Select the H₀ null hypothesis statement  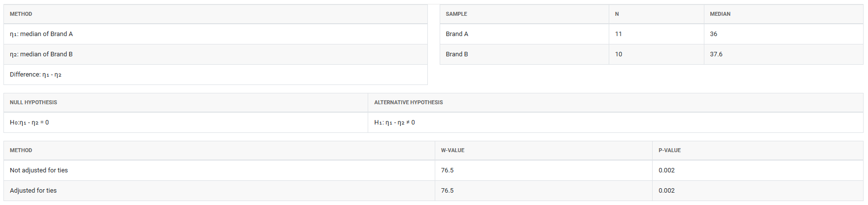coord(30,123)
